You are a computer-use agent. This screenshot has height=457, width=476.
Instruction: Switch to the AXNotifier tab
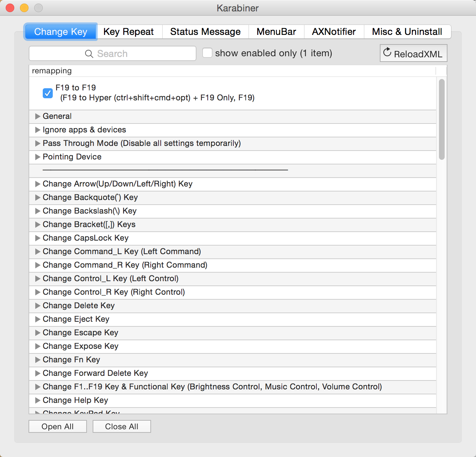[334, 32]
